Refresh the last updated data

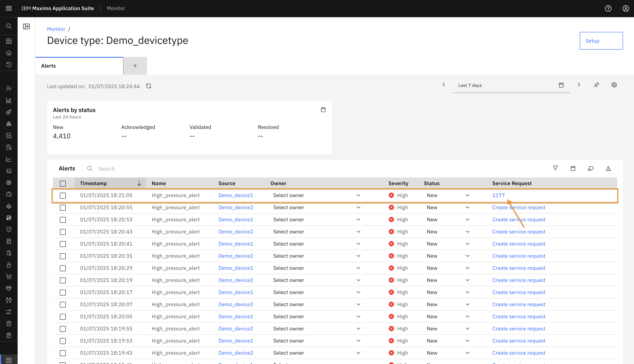[149, 86]
